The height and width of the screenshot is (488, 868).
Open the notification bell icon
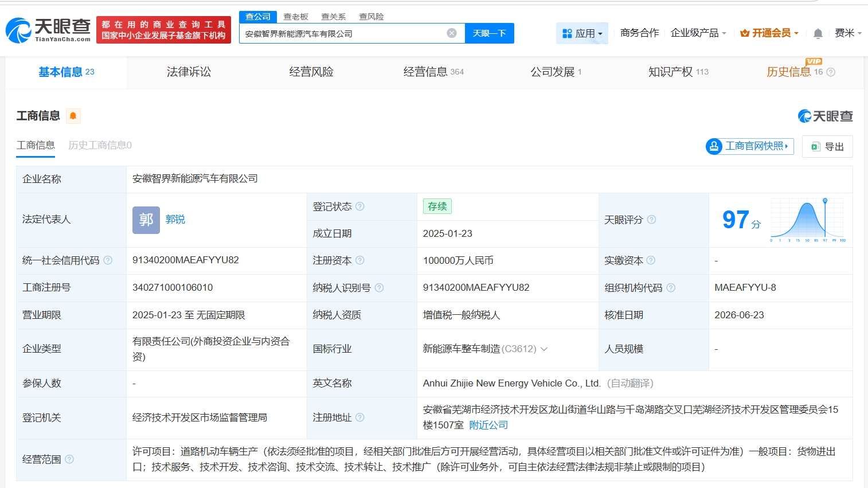coord(818,33)
